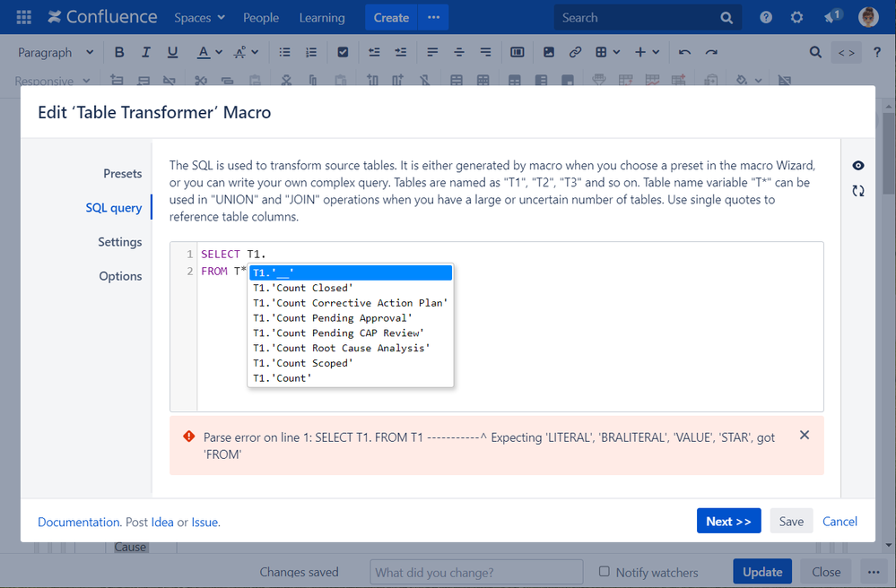
Task: Select the SQL query tab
Action: pos(114,208)
